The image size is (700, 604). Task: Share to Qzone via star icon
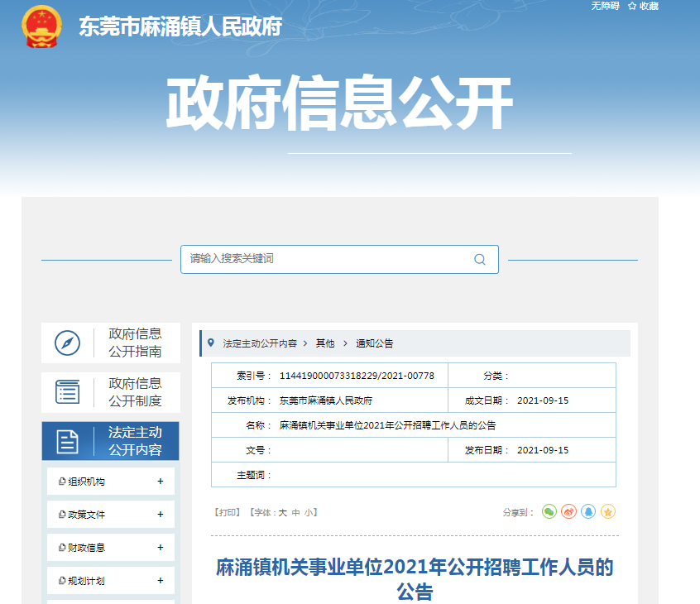click(x=608, y=512)
